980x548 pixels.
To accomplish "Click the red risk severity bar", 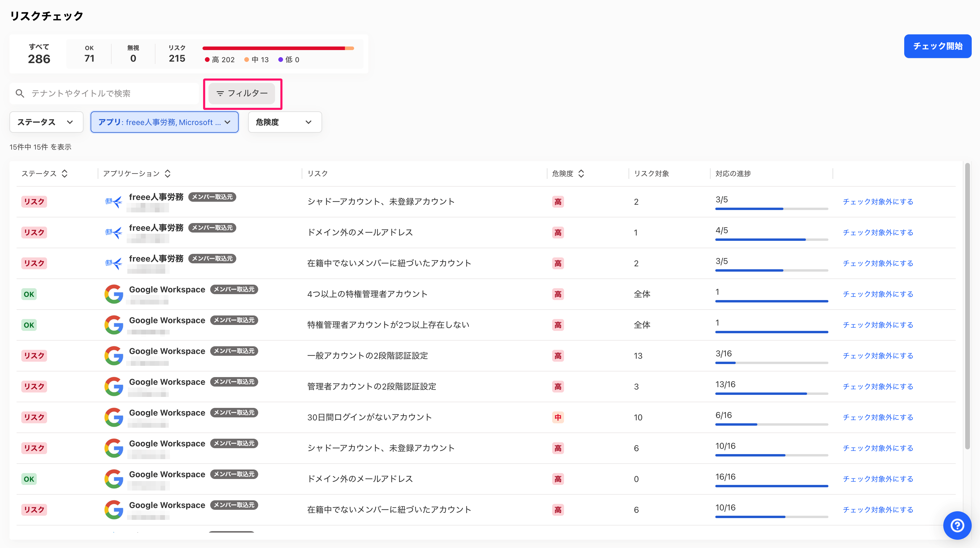I will [274, 48].
